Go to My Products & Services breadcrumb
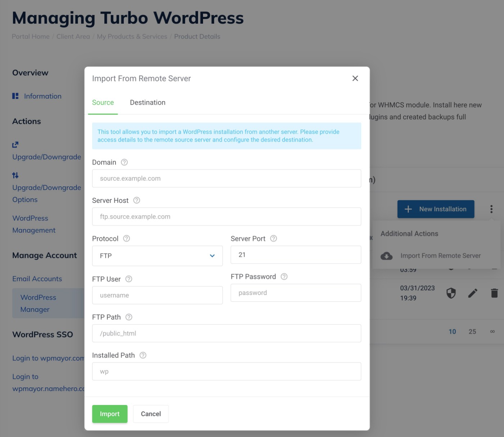 pos(132,36)
